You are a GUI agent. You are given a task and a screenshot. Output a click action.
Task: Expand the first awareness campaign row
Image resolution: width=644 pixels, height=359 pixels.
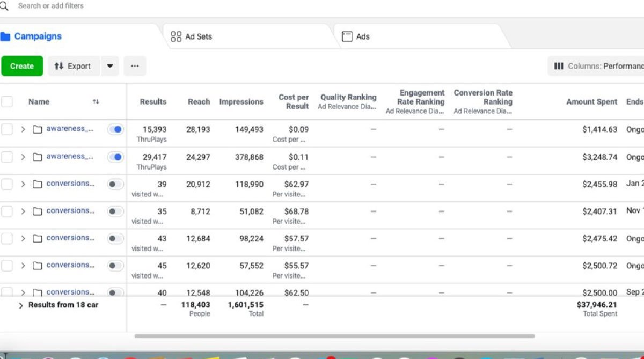point(23,129)
